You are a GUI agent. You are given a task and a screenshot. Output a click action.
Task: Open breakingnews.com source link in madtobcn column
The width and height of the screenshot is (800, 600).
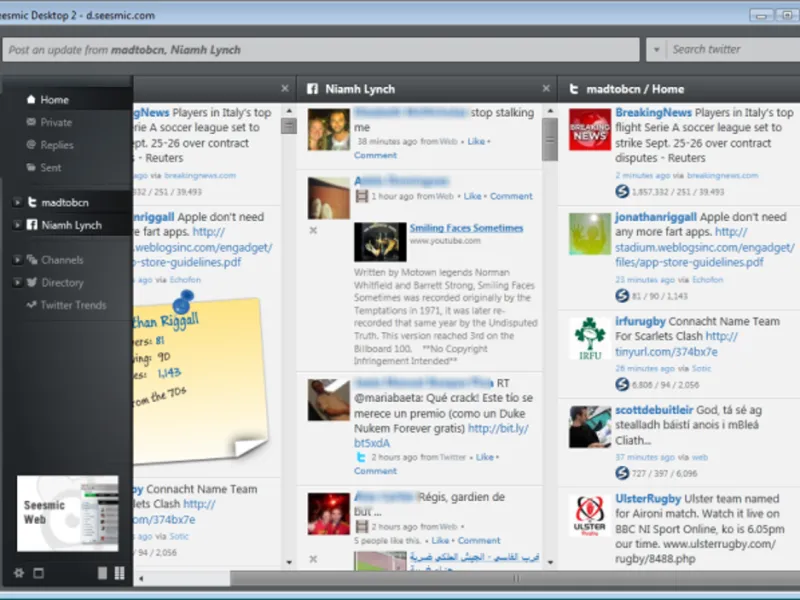click(x=722, y=176)
